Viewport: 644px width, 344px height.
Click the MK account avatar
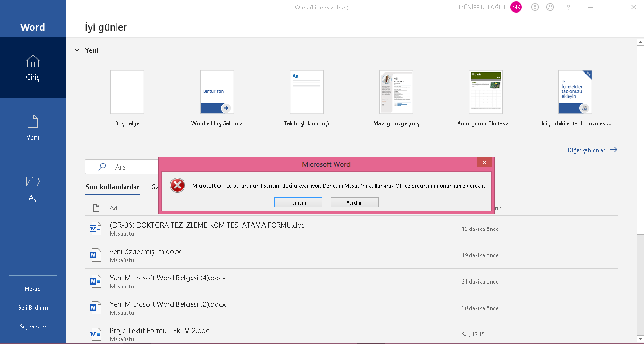[516, 7]
